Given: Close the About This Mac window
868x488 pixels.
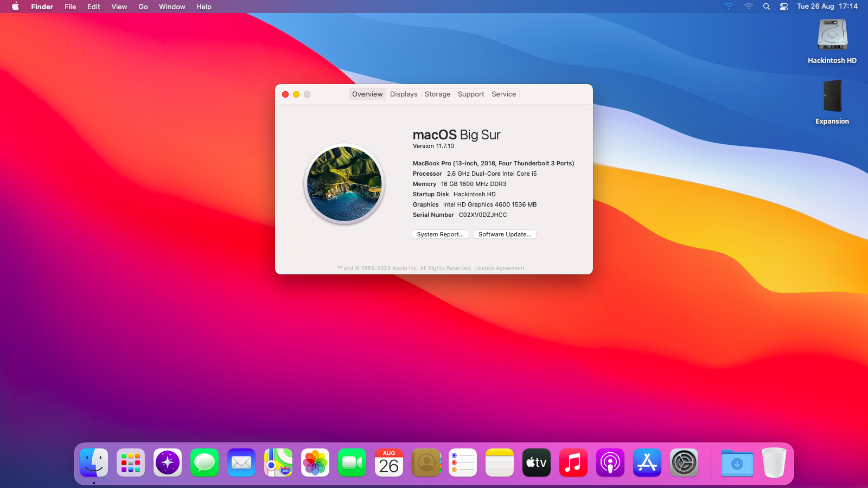Looking at the screenshot, I should pos(285,94).
